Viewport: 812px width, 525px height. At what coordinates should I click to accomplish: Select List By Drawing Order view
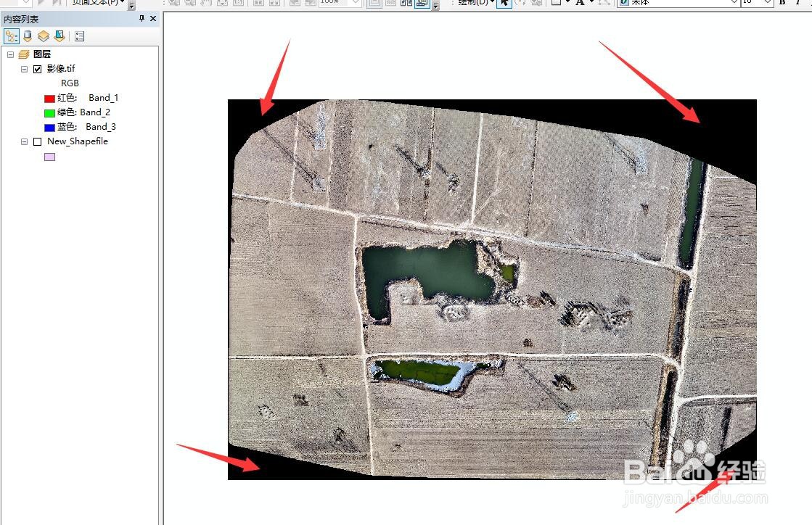pyautogui.click(x=12, y=36)
